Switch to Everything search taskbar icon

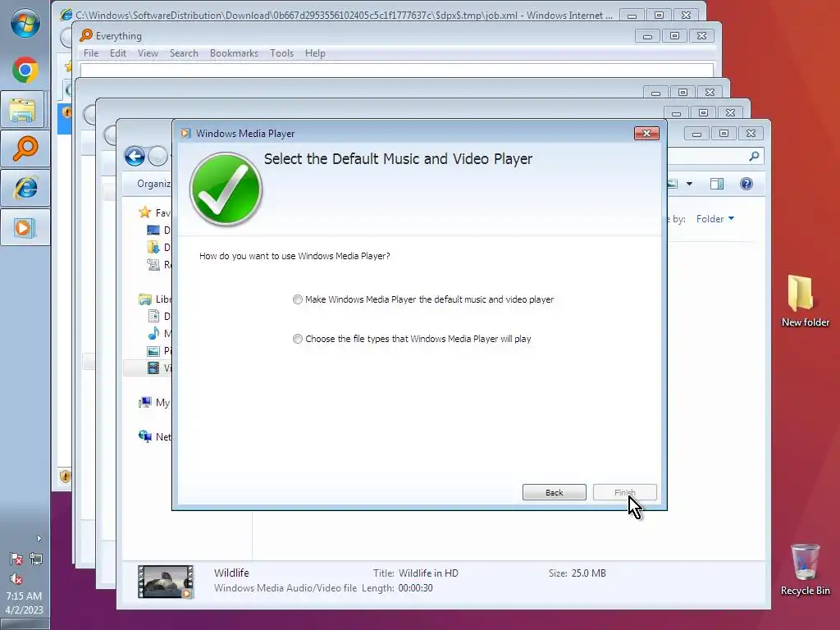[x=25, y=148]
